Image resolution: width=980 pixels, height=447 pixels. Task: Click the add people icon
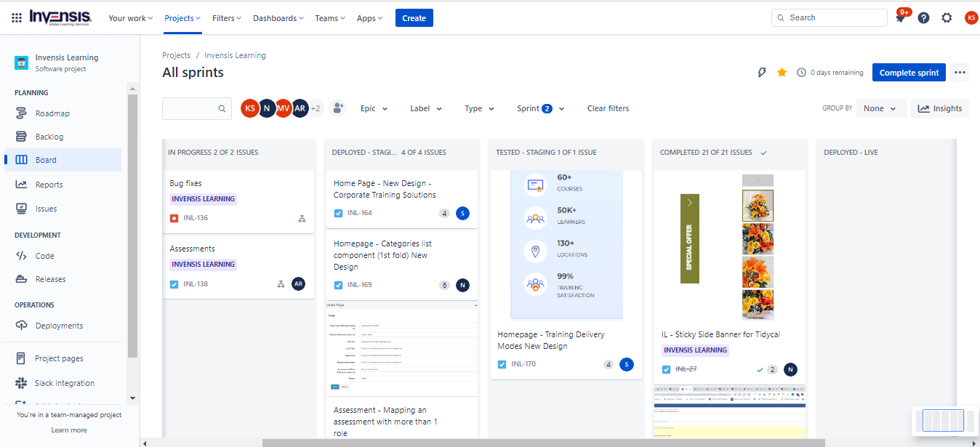337,108
